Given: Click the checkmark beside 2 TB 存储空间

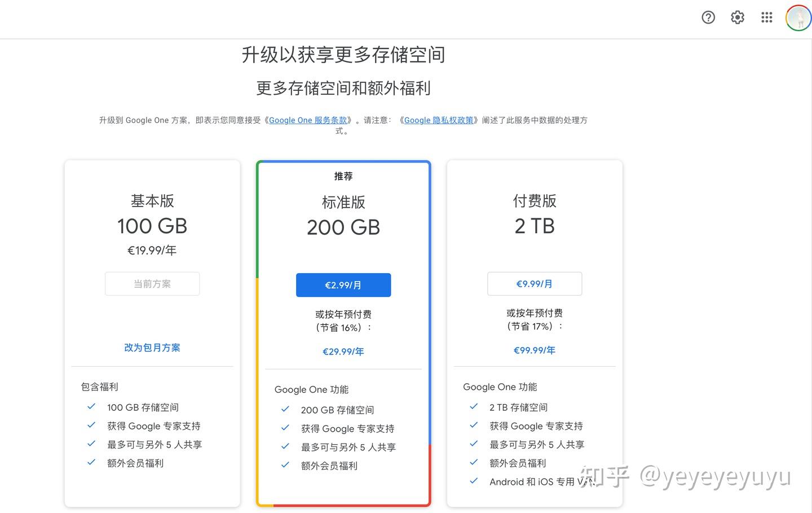Looking at the screenshot, I should (473, 406).
